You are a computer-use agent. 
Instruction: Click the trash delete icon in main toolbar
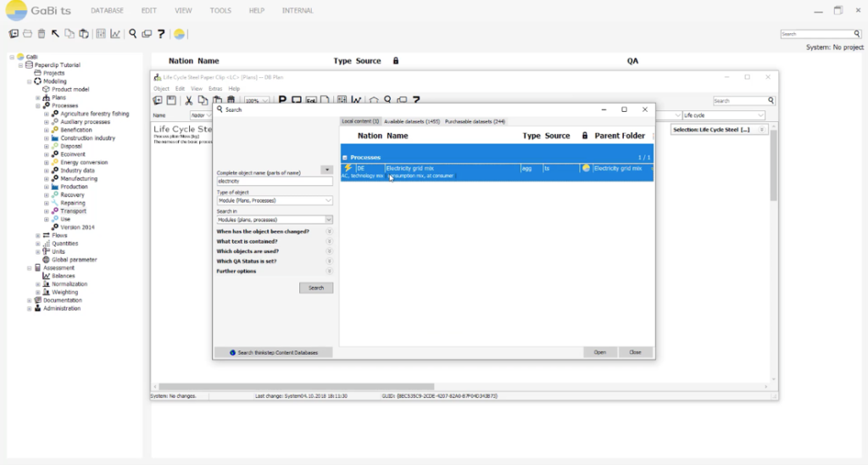pyautogui.click(x=42, y=34)
